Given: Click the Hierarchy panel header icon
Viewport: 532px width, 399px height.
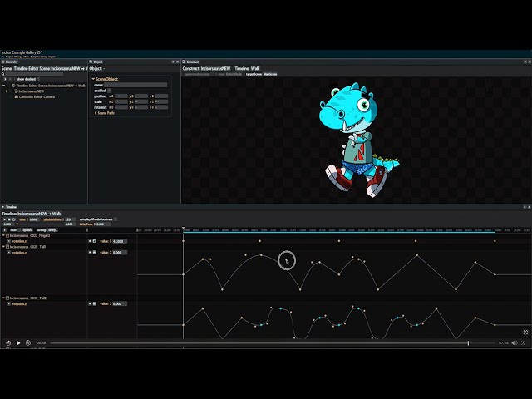Looking at the screenshot, I should (x=2, y=62).
